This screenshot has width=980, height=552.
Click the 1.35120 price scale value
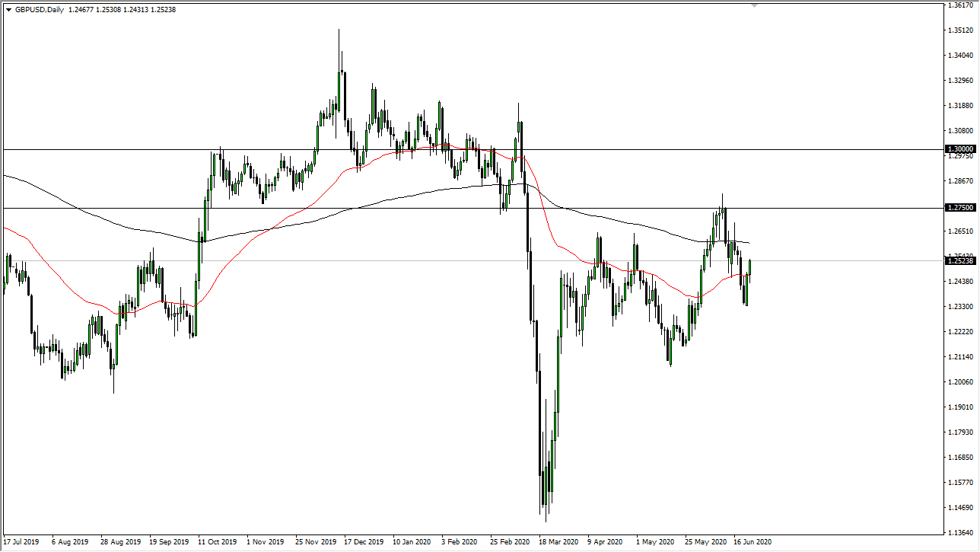[x=961, y=30]
